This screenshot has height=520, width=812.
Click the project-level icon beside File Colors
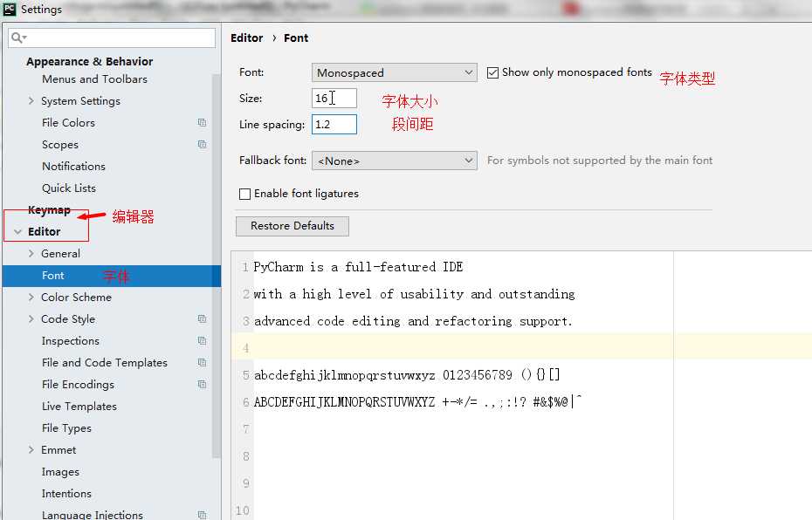tap(202, 123)
